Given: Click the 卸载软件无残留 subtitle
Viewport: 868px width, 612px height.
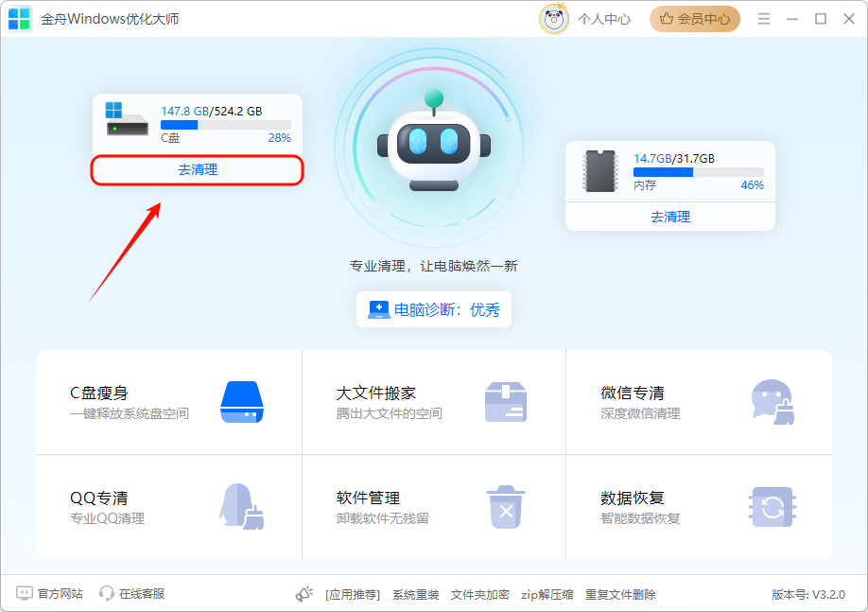Looking at the screenshot, I should pos(383,519).
